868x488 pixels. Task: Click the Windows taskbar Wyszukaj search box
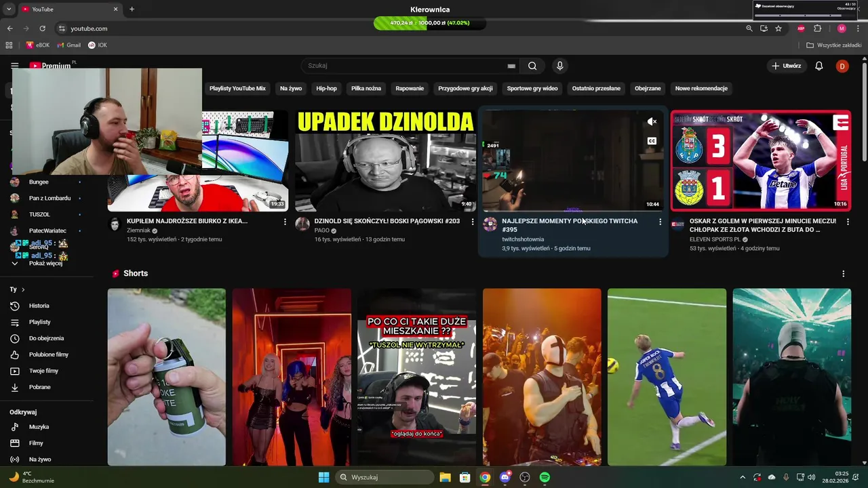(x=386, y=477)
